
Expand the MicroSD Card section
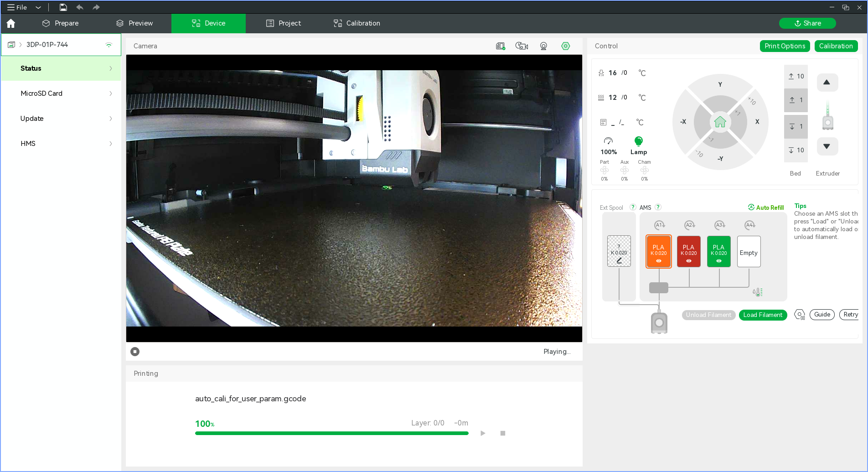tap(61, 93)
